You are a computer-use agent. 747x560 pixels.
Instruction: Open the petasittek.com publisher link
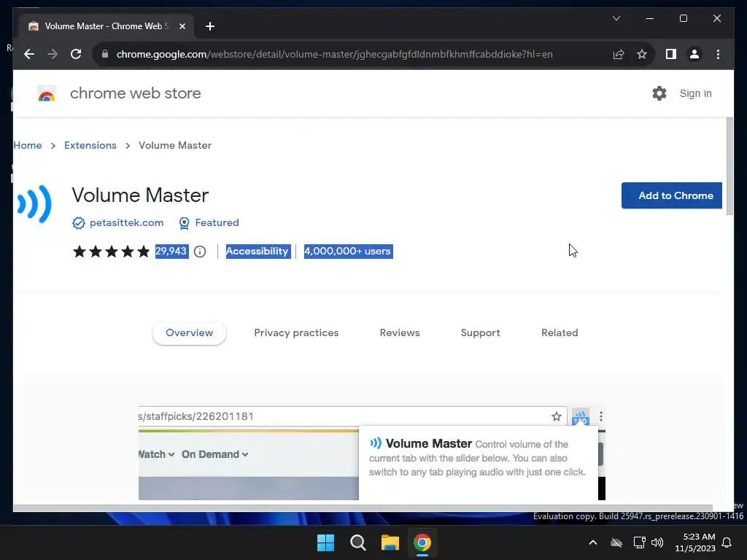pyautogui.click(x=126, y=223)
